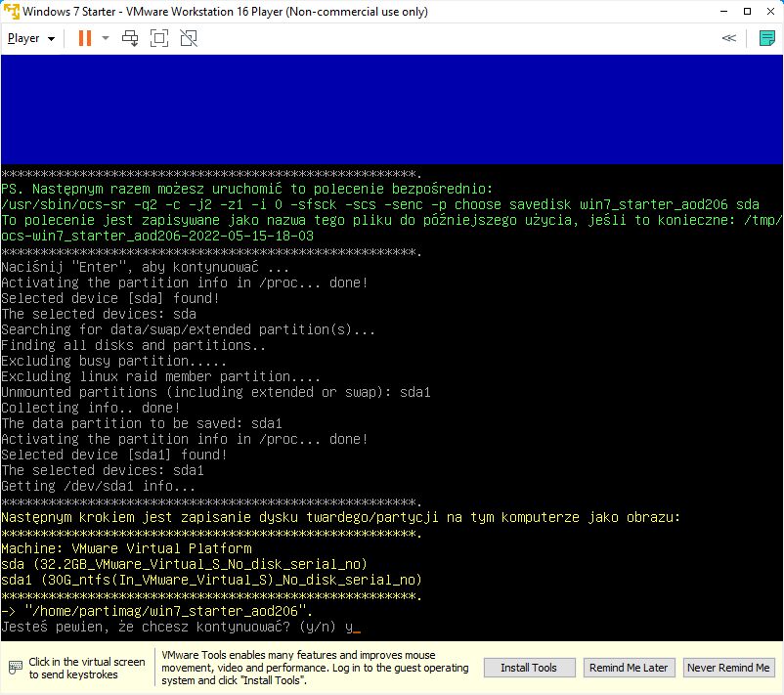Screen dimensions: 784x695
Task: Click the keyboard icon in the hint bar
Action: pos(15,668)
